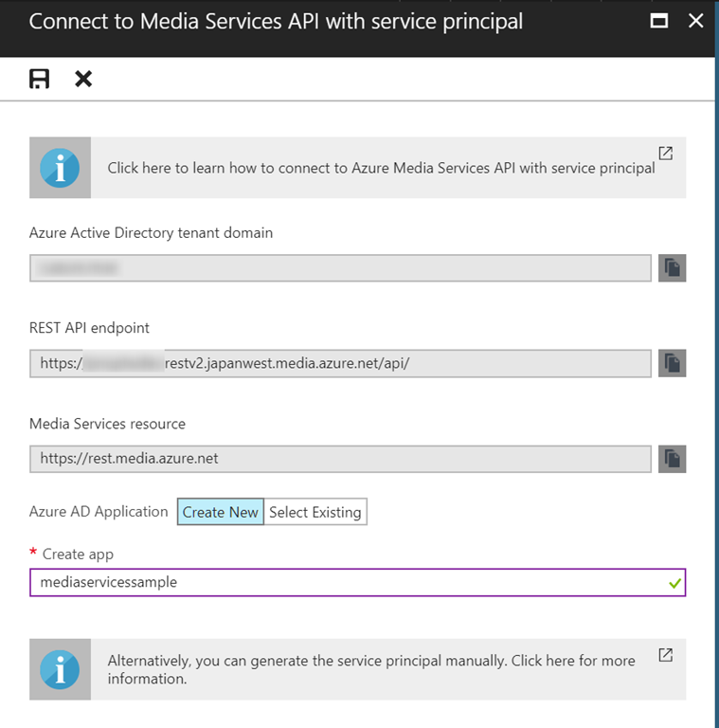Click the blue info icon in bottom banner
Viewport: 719px width, 728px height.
click(60, 669)
